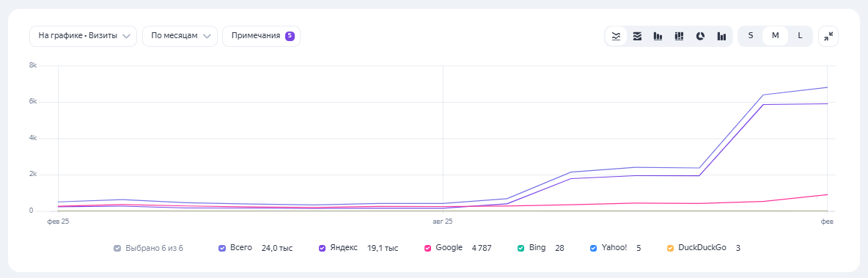Open the 'На графике • Визиты' dropdown
Image resolution: width=868 pixels, height=278 pixels.
[x=83, y=36]
